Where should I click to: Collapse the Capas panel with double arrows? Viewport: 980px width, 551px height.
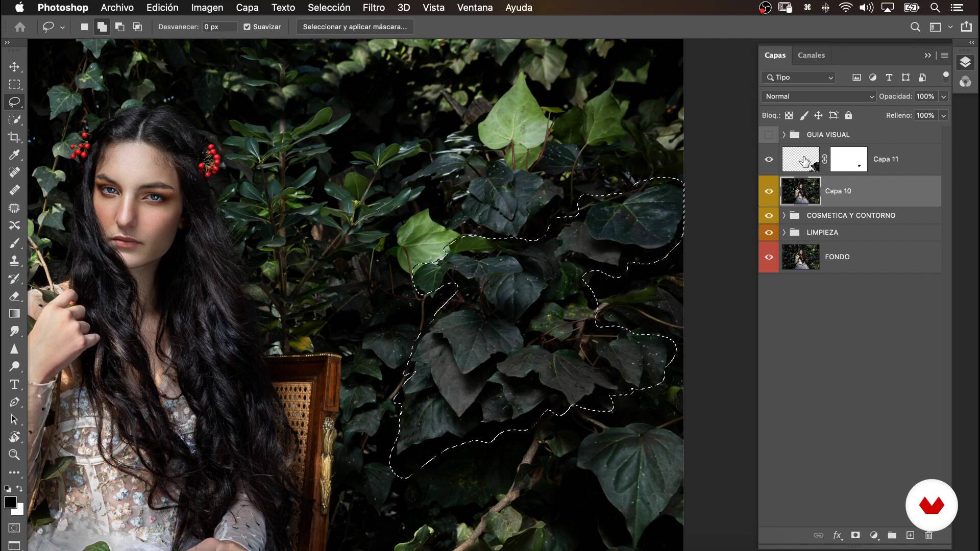pos(927,56)
